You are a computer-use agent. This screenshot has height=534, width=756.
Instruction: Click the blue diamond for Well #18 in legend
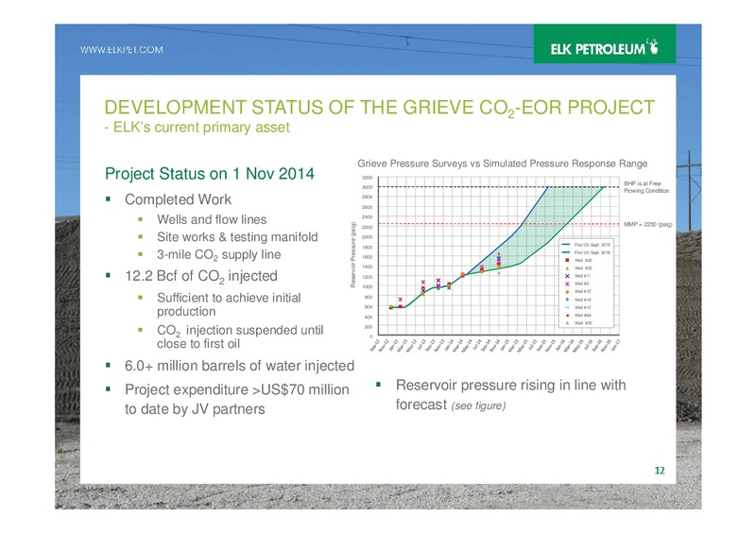567,300
